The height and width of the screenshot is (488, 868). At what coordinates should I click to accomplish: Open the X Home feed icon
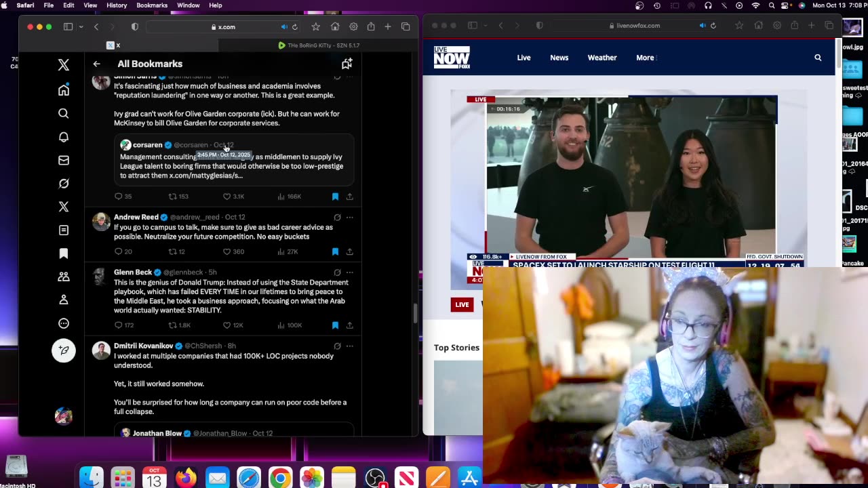pos(64,90)
